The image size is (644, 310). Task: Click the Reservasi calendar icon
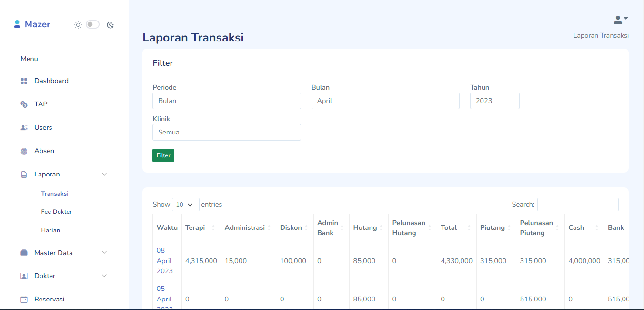coord(24,300)
